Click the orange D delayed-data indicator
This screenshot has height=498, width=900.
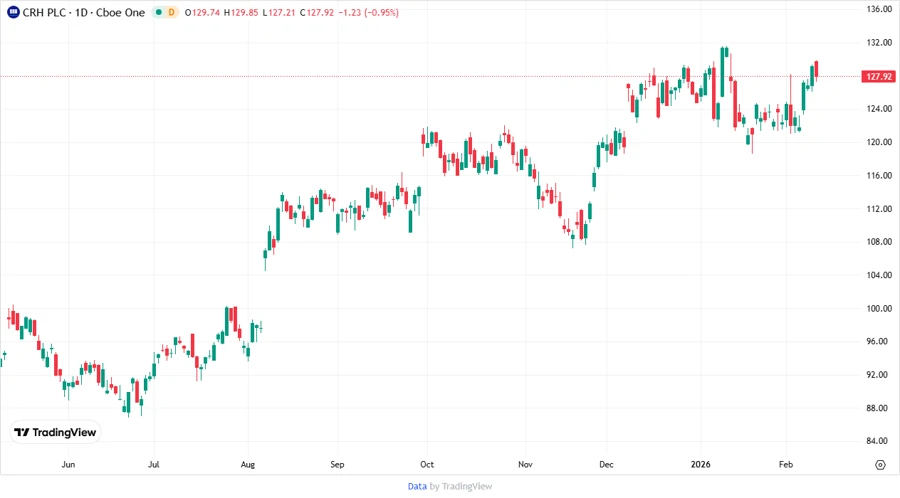pos(171,12)
